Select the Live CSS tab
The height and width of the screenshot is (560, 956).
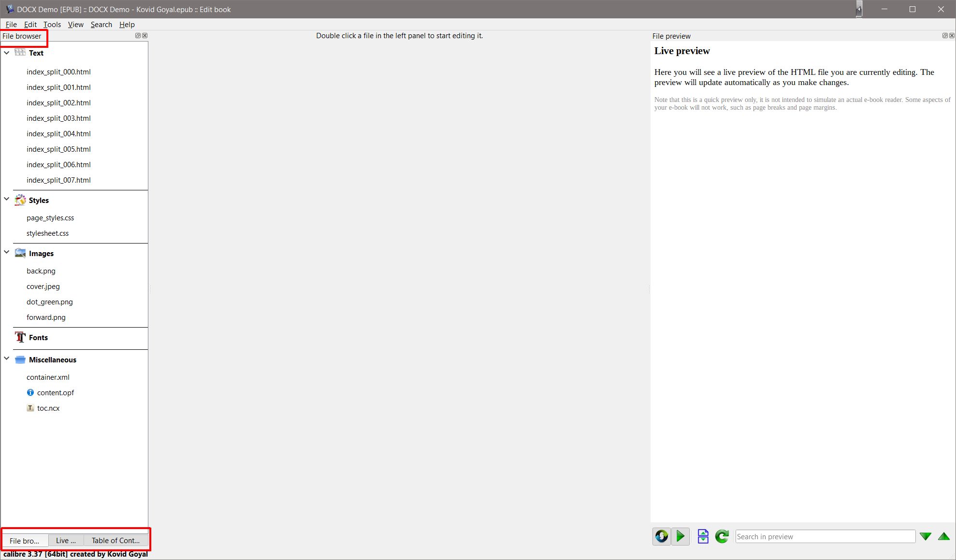click(x=66, y=541)
